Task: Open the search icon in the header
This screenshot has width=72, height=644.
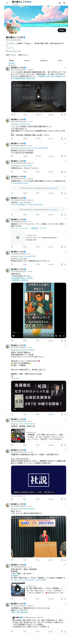Action: tap(64, 3)
